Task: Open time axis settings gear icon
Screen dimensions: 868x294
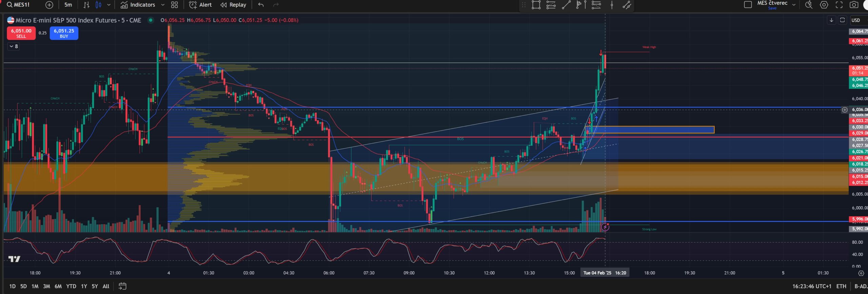Action: point(861,273)
